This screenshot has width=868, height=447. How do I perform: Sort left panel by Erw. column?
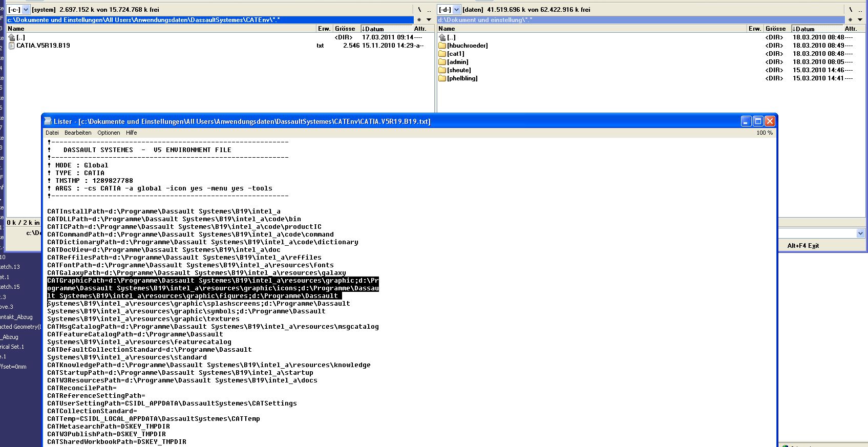pyautogui.click(x=324, y=29)
